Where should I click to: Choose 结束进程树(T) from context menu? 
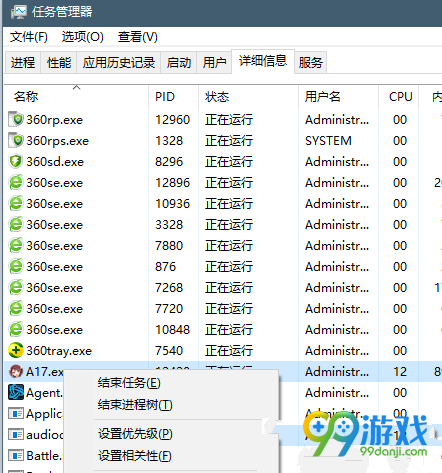[135, 405]
